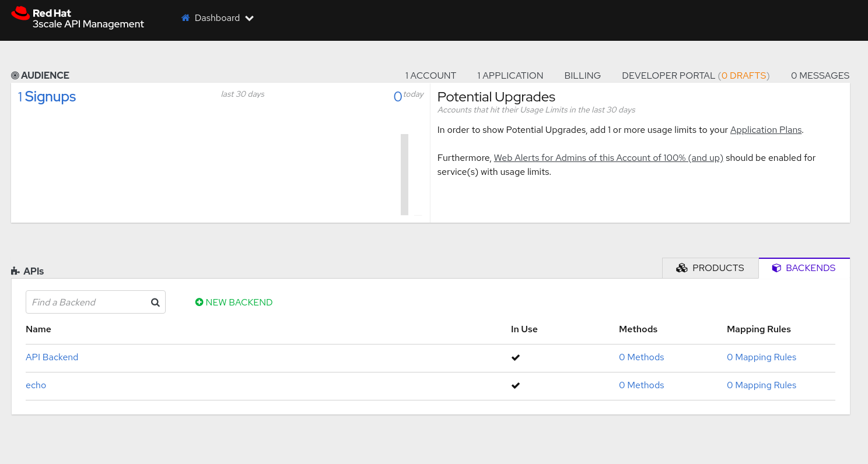The image size is (868, 464).
Task: Click the Potential Upgrades heading
Action: (x=496, y=97)
